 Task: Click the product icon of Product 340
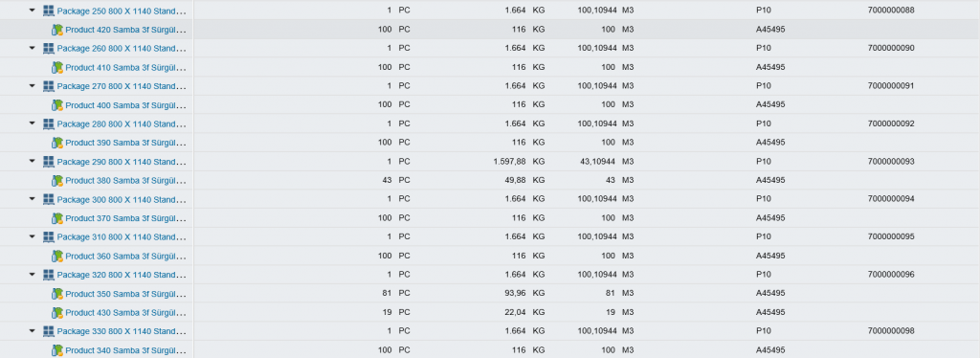pos(57,350)
